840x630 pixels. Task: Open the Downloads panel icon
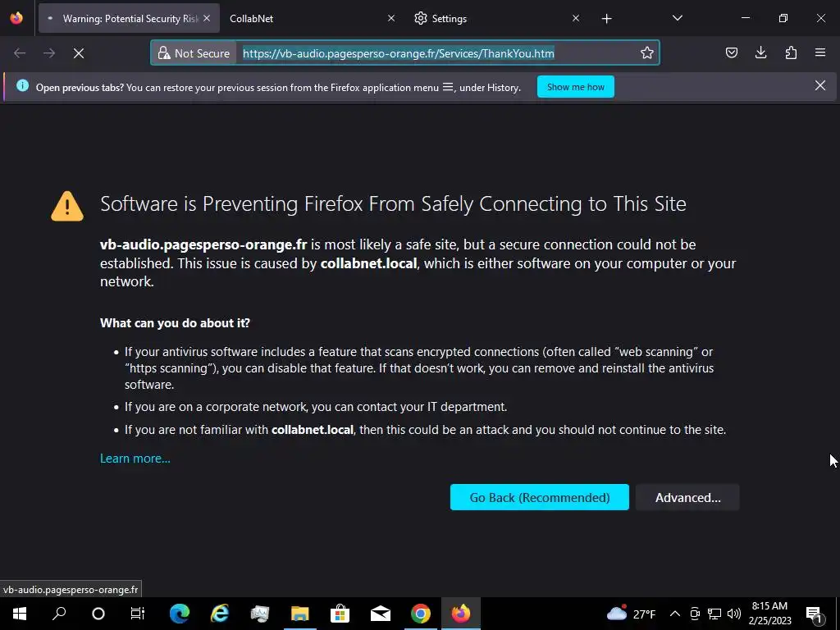click(761, 53)
